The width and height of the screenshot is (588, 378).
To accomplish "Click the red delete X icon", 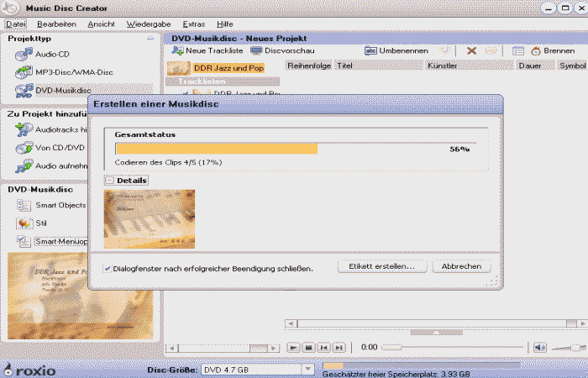I will [471, 50].
